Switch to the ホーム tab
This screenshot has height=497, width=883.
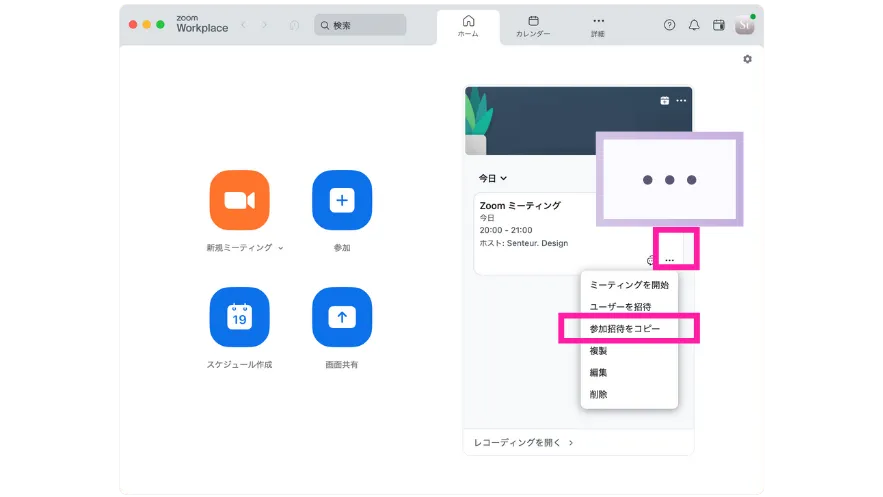[468, 26]
